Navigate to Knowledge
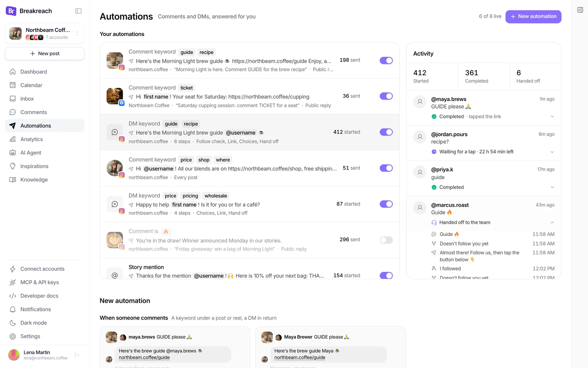The image size is (588, 368). point(44,180)
